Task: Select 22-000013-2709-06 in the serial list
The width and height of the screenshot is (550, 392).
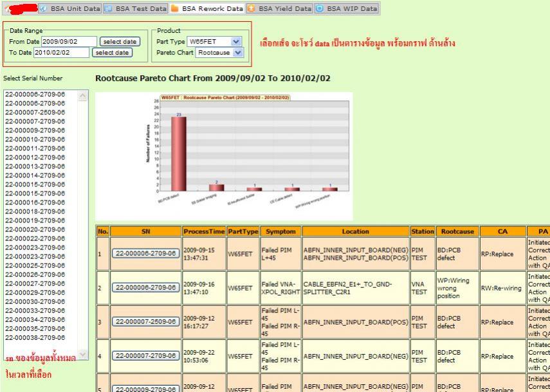Action: 35,166
